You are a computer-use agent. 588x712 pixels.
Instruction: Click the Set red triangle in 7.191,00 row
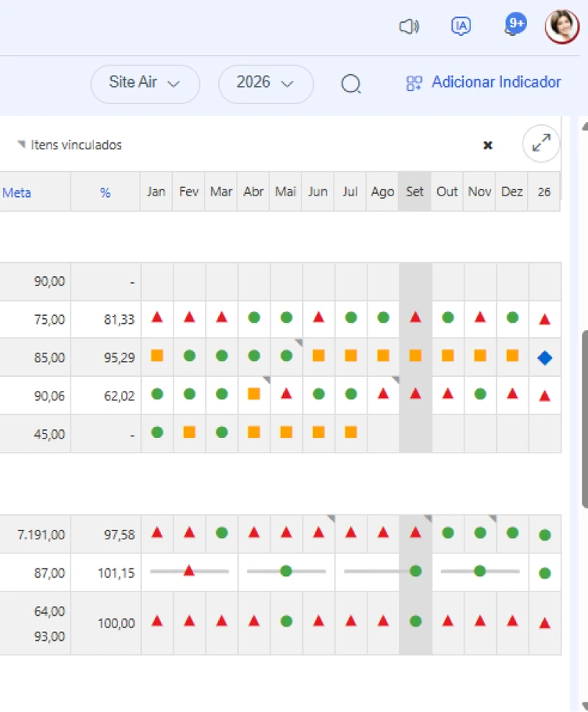coord(415,532)
